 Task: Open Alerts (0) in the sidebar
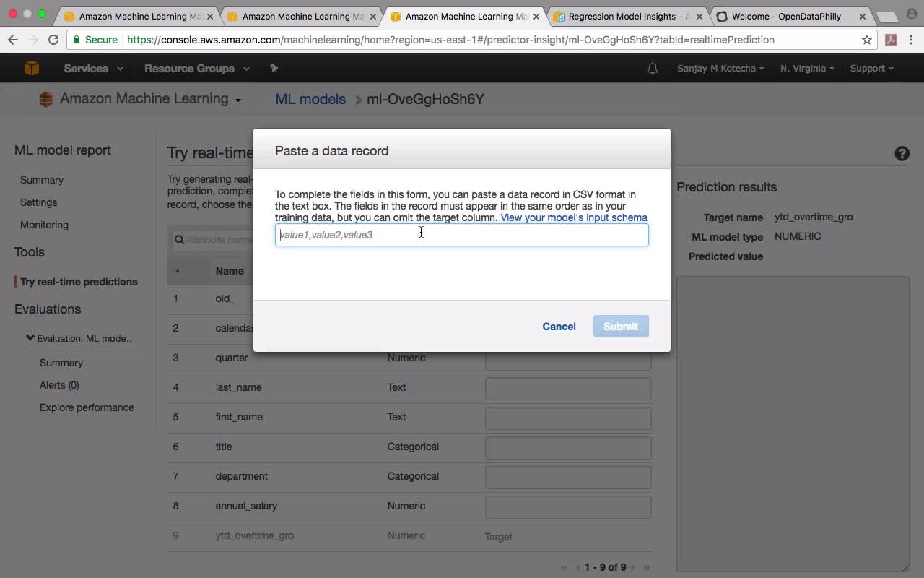59,385
